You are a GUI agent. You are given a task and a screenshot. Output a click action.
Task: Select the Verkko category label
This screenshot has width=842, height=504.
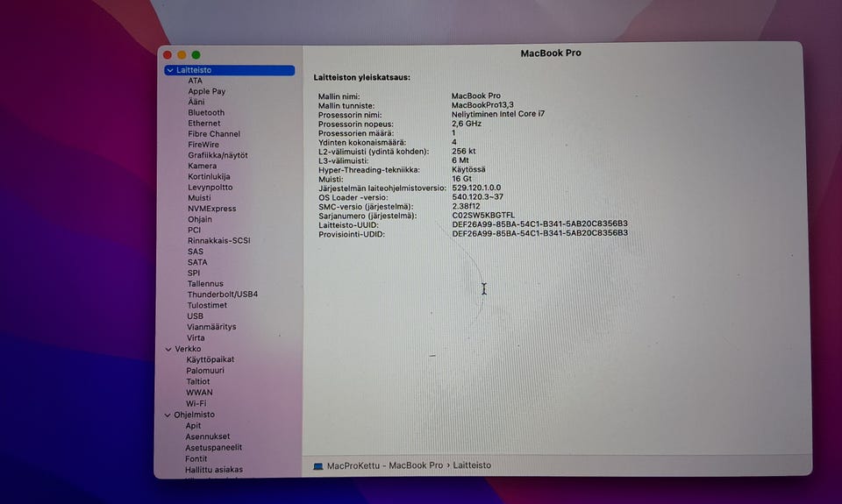188,349
